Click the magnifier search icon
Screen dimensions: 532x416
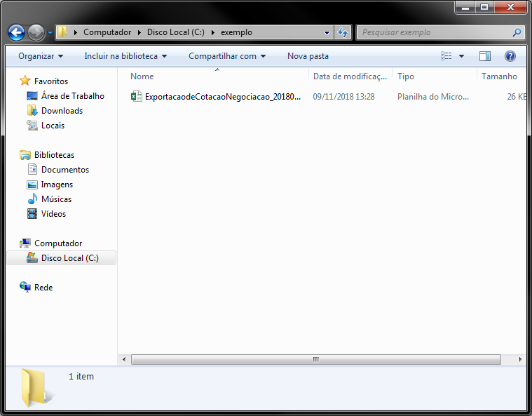pos(517,32)
